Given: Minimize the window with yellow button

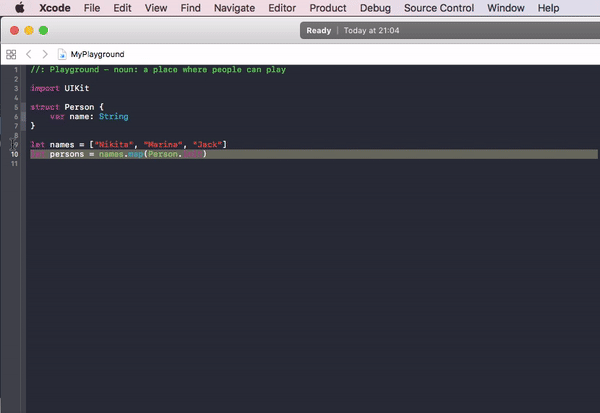Looking at the screenshot, I should (29, 31).
